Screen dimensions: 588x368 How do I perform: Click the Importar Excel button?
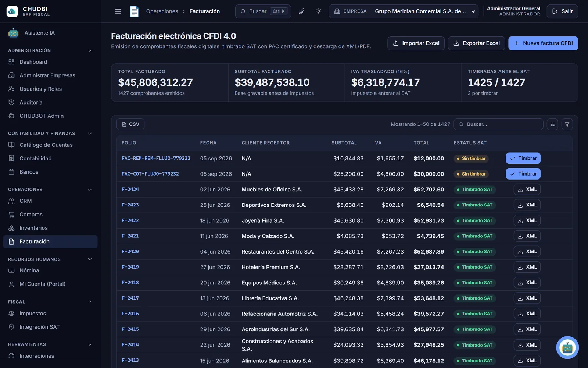tap(416, 43)
